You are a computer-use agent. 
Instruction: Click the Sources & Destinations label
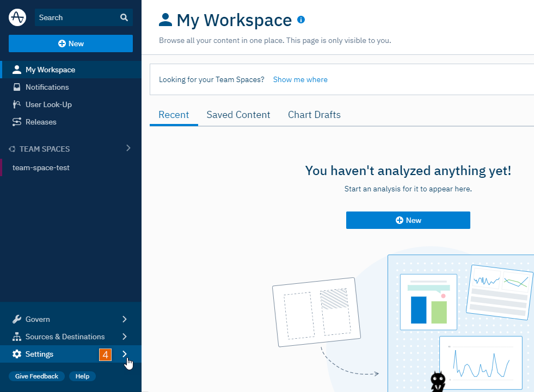coord(65,337)
